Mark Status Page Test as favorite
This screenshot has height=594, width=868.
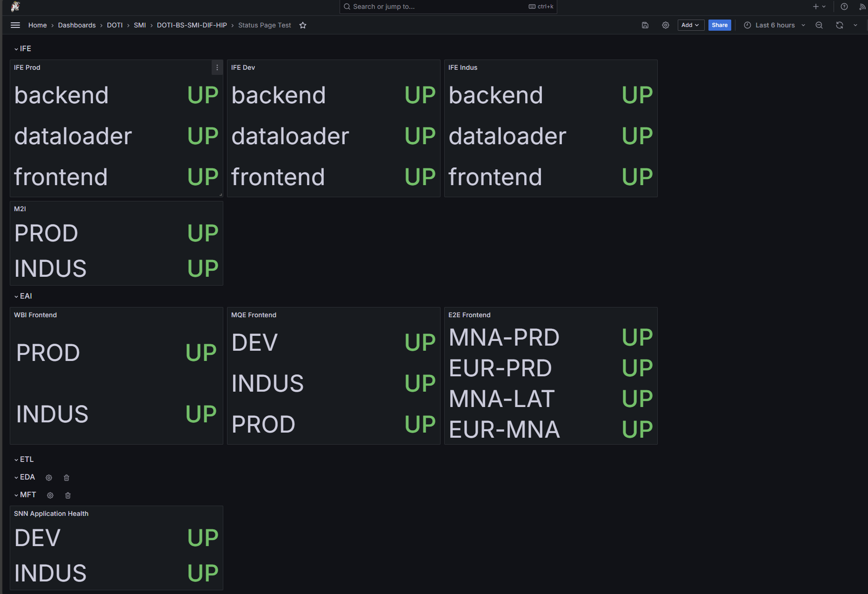tap(303, 25)
